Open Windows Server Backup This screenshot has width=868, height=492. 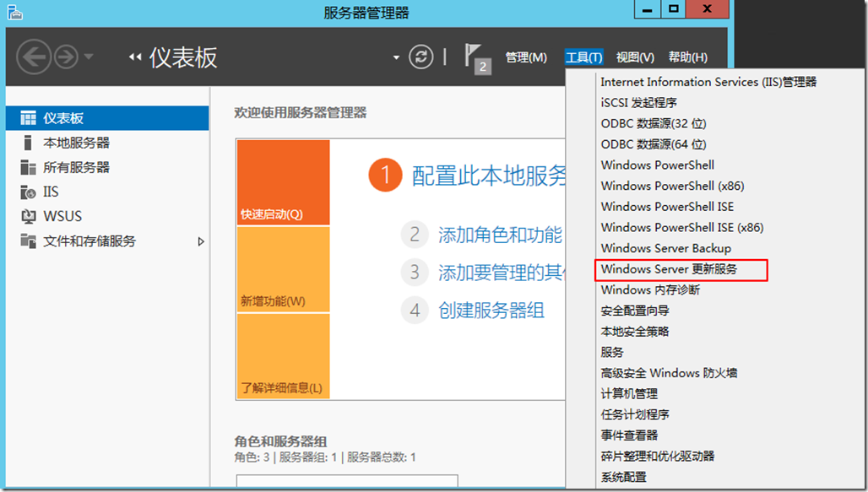(666, 248)
